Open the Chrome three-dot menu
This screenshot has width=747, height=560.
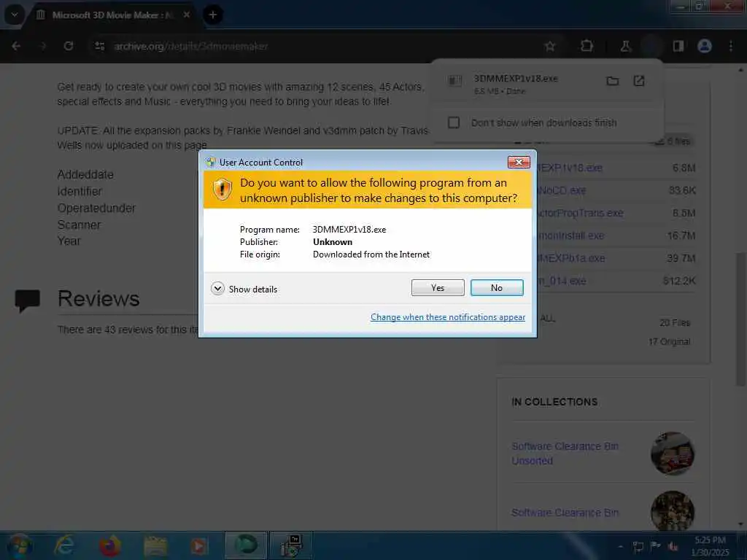click(x=731, y=46)
